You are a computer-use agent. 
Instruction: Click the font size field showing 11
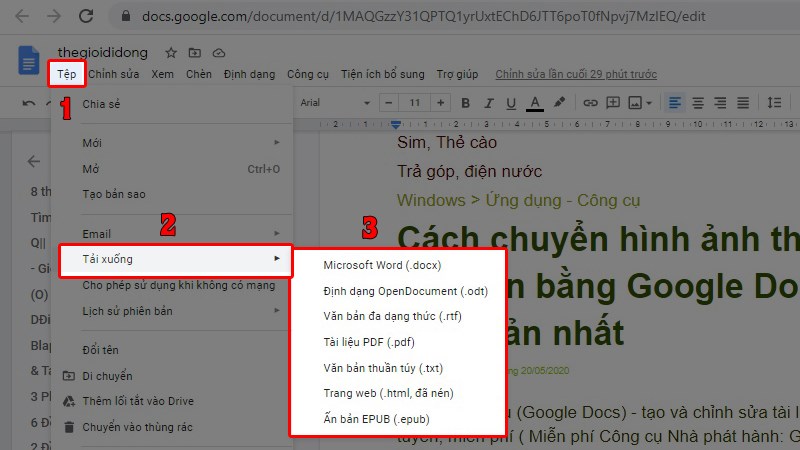pos(414,103)
